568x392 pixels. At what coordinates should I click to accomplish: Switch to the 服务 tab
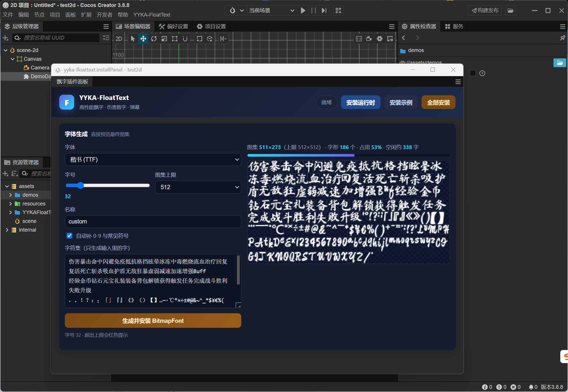454,26
